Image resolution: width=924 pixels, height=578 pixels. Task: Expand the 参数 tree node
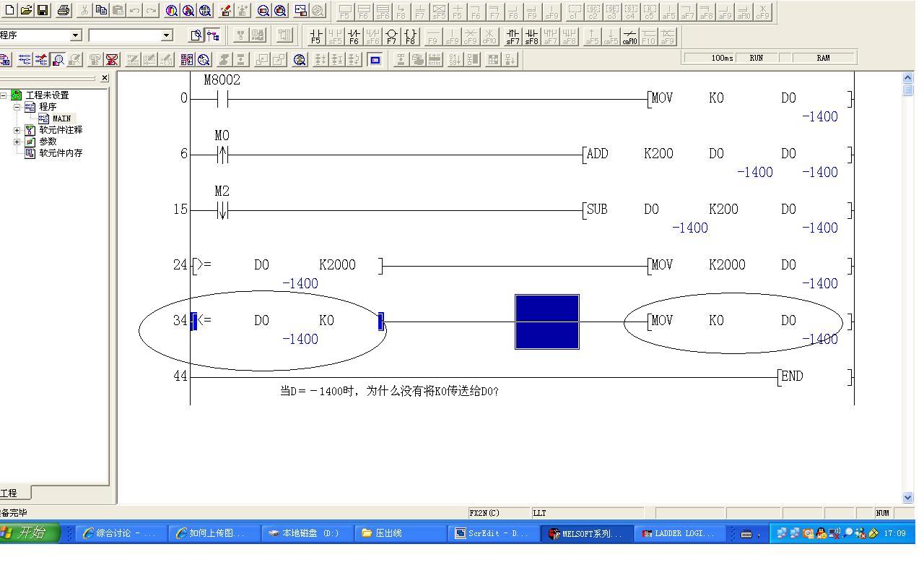coord(17,142)
